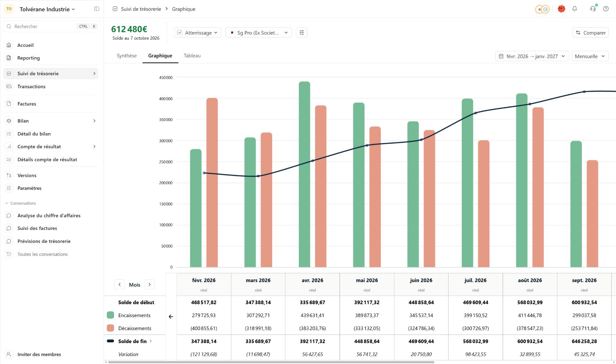Screen dimensions: 616x364
Task: Expand the Compte de résultat chevron
Action: [95, 147]
